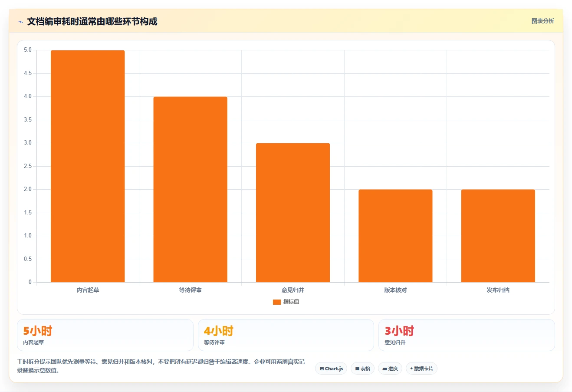This screenshot has height=392, width=572.
Task: Click the 内容起草 caption under 5小时
Action: pos(33,343)
